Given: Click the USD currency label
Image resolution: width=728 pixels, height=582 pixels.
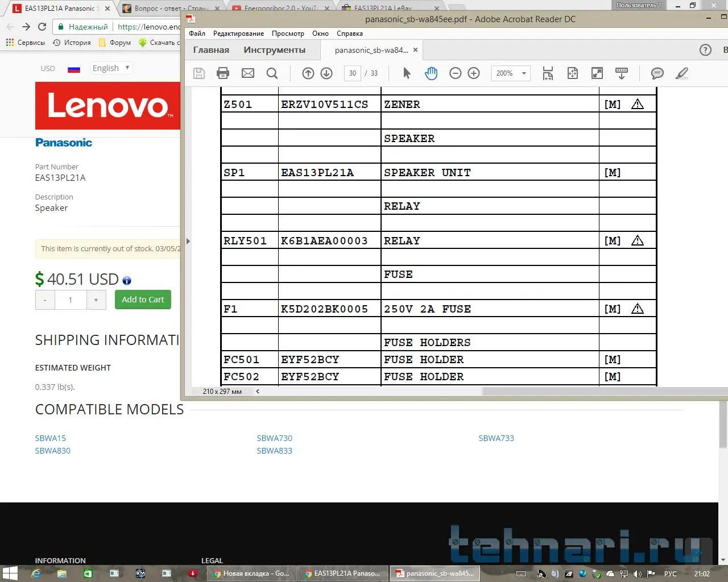Looking at the screenshot, I should [x=48, y=69].
